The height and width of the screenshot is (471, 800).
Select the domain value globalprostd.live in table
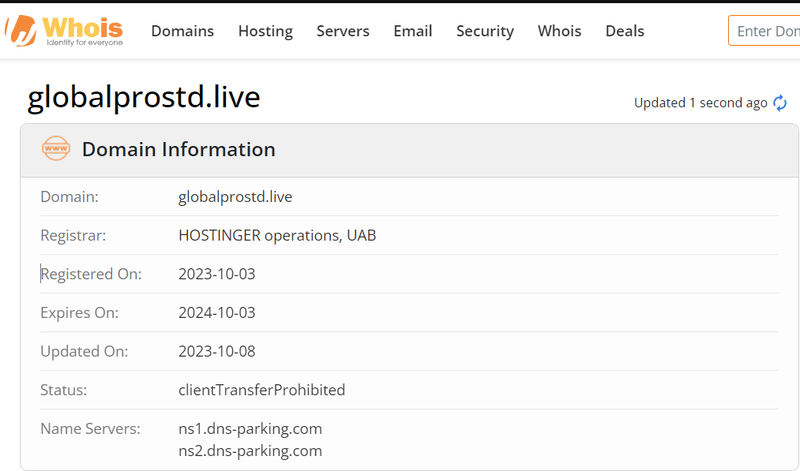coord(235,197)
